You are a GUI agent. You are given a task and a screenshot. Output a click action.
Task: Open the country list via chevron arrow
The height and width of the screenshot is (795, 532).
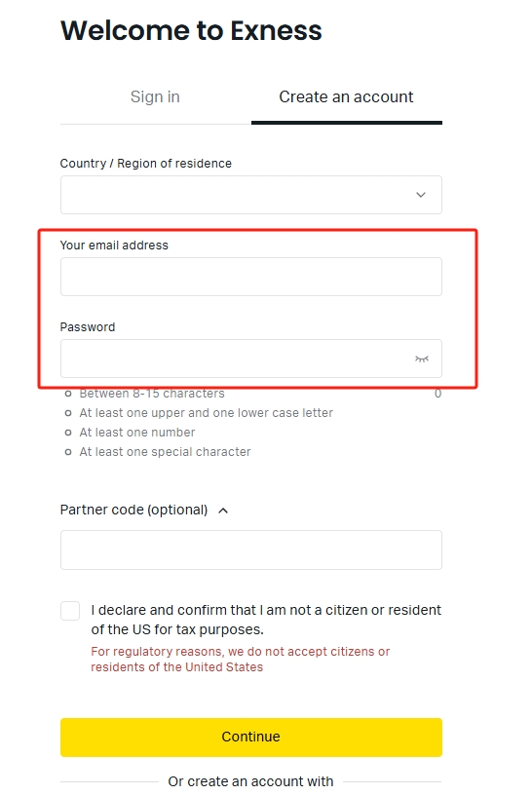tap(420, 195)
